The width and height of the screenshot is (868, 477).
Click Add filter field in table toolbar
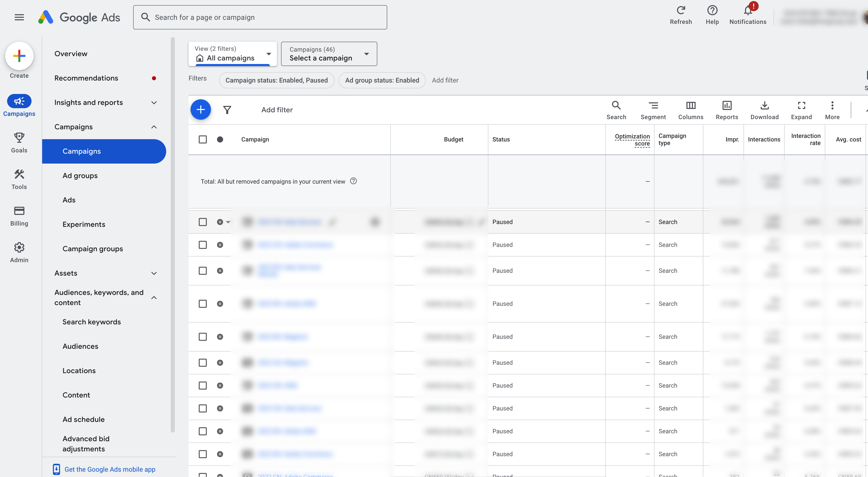pyautogui.click(x=277, y=110)
